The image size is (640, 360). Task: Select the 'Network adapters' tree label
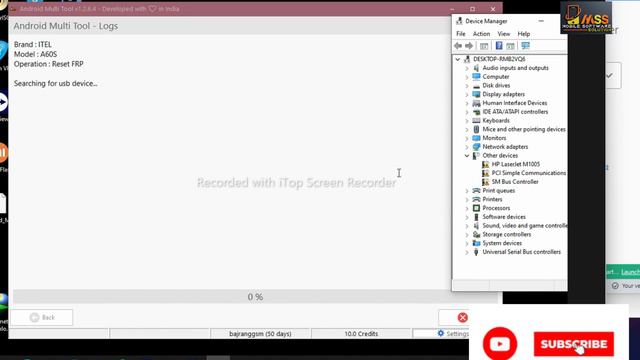(505, 147)
